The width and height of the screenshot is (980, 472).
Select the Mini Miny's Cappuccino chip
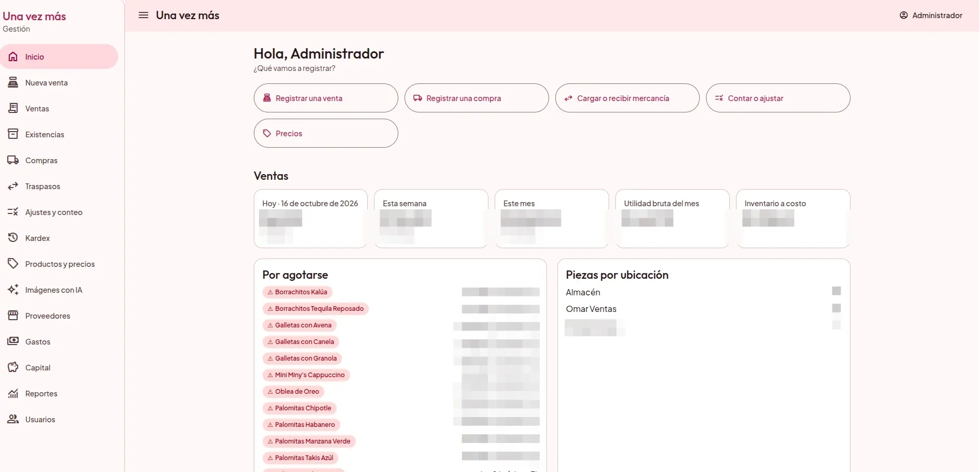(306, 375)
